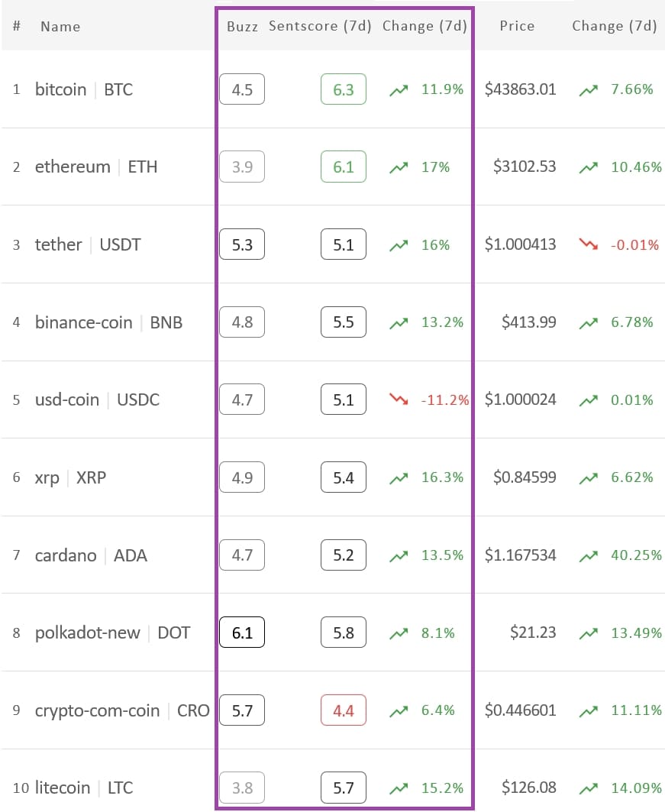The image size is (665, 812).
Task: Click polkadot's 6.1 buzz score badge
Action: tap(242, 632)
